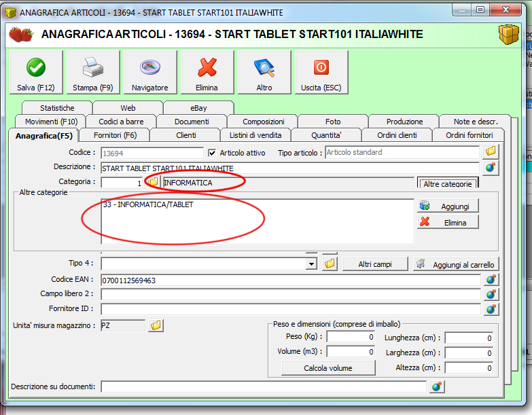The image size is (532, 415).
Task: Switch to the Statistiche tab
Action: 57,108
